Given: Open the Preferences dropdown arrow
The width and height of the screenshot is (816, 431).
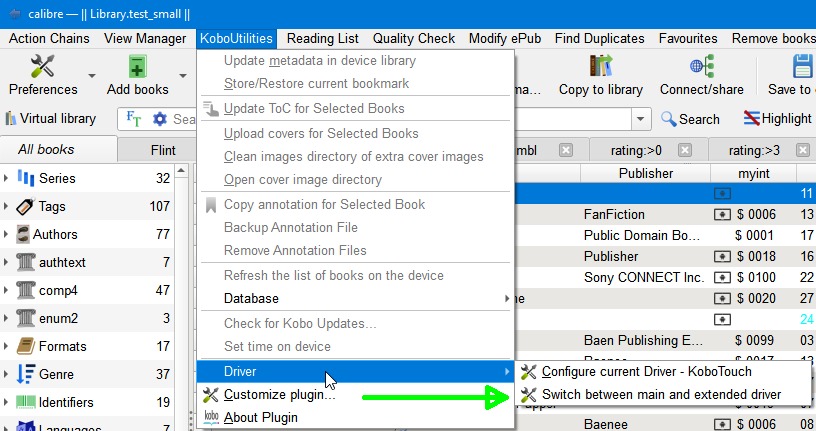Looking at the screenshot, I should 92,76.
